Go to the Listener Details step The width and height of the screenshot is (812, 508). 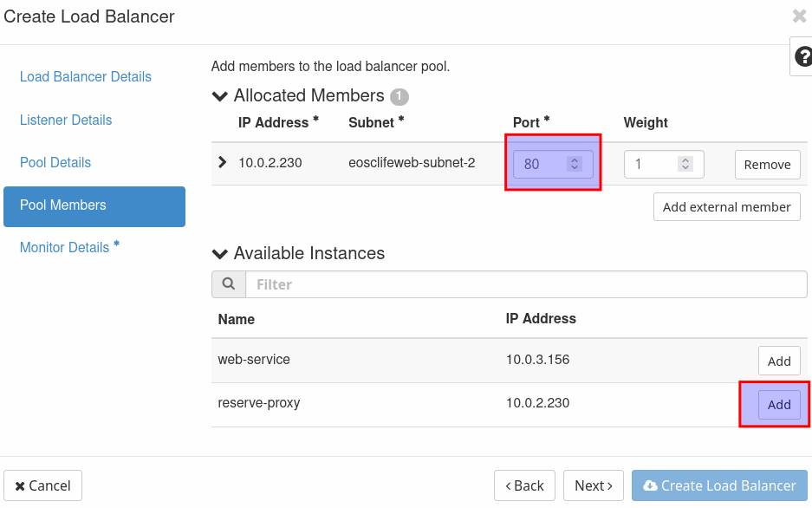tap(66, 120)
